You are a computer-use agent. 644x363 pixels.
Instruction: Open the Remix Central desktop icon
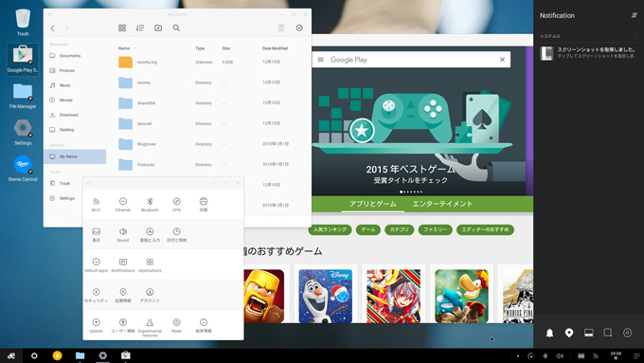[23, 168]
